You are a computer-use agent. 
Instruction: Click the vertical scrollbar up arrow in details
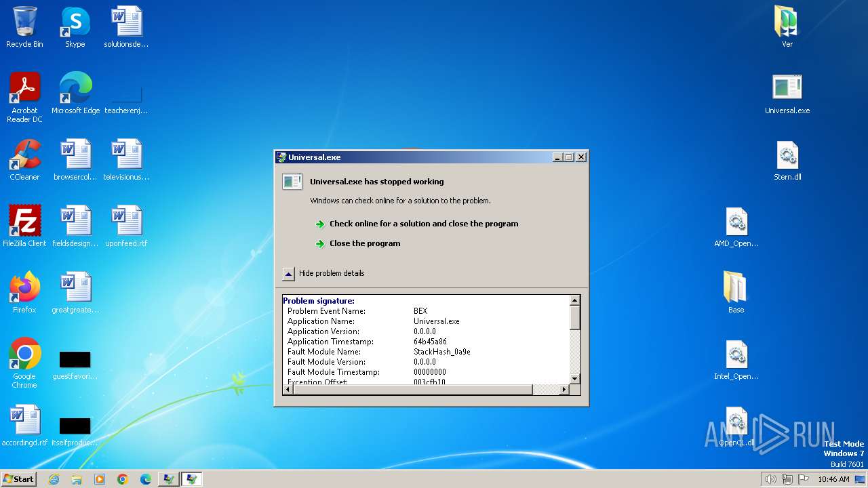tap(575, 300)
